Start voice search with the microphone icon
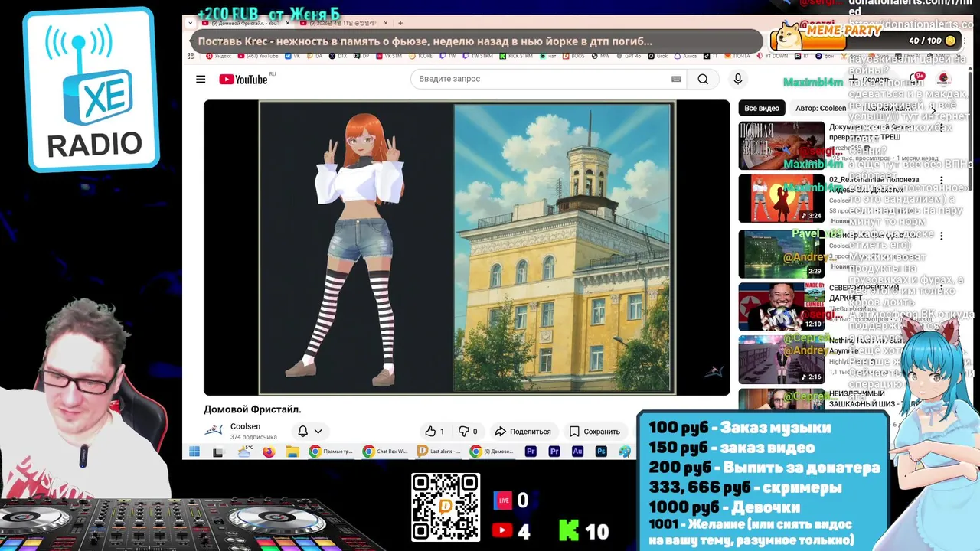The image size is (980, 551). [x=738, y=79]
